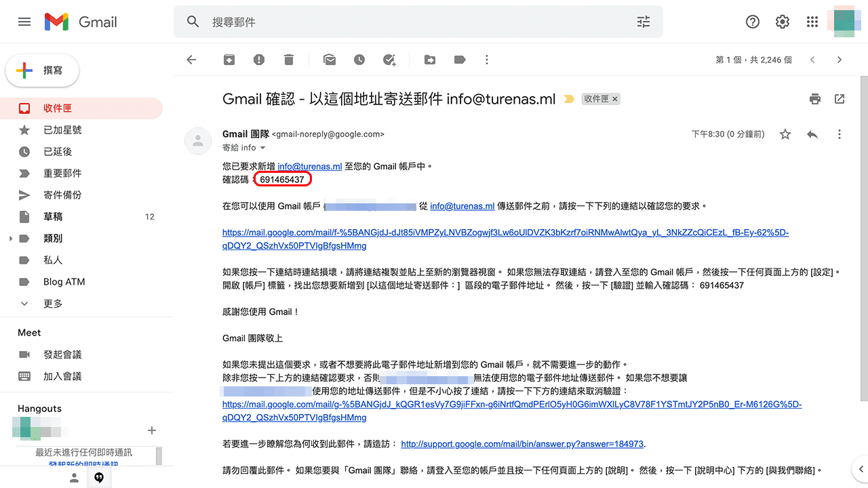Delete the email with trash icon
Screen dimensions: 868x488
tap(288, 60)
